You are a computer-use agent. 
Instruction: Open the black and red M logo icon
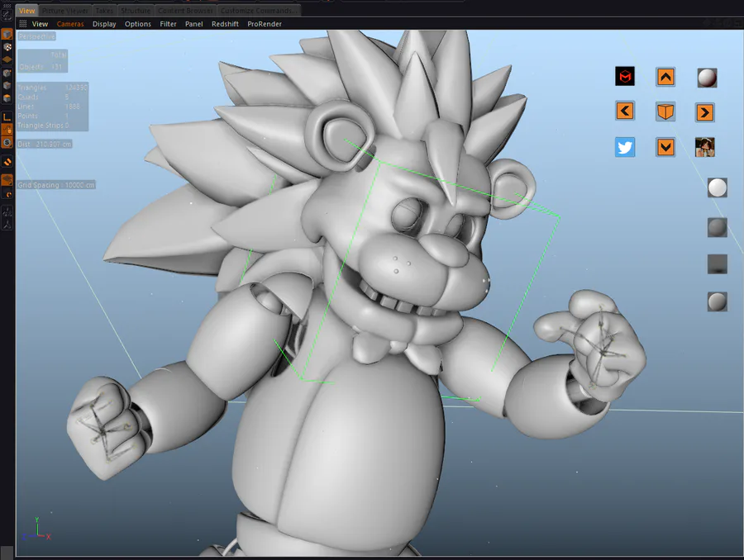pos(625,76)
